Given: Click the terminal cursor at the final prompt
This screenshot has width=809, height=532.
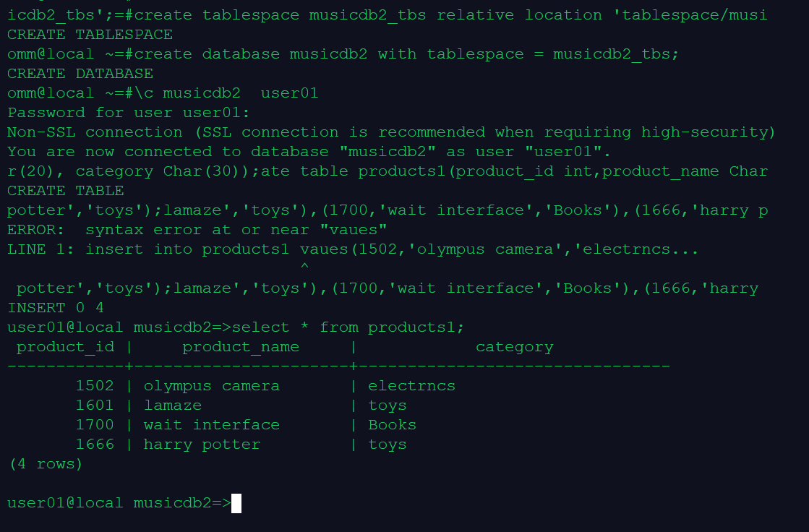Looking at the screenshot, I should point(236,503).
